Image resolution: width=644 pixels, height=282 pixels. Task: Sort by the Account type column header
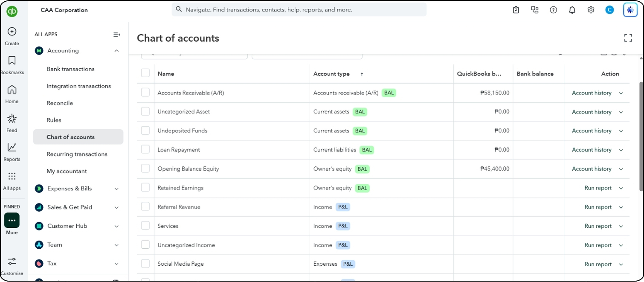tap(331, 74)
